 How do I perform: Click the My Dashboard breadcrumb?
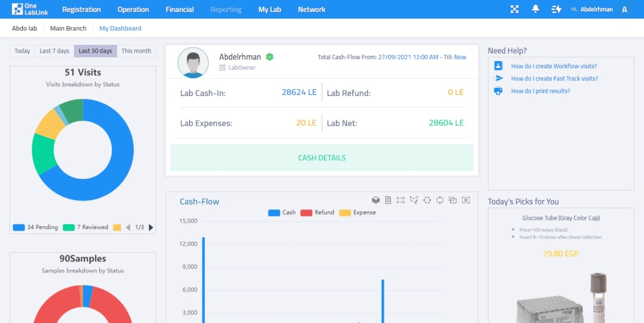click(x=120, y=28)
